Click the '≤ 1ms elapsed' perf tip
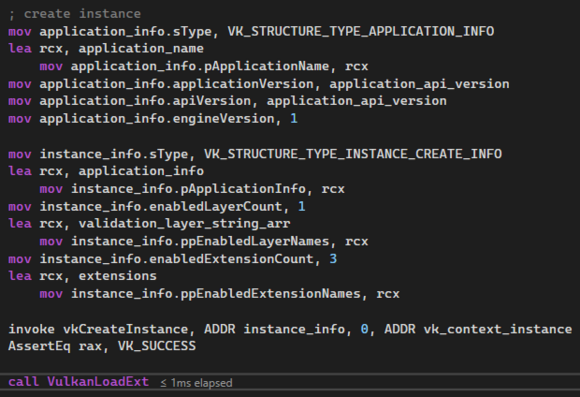Image resolution: width=580 pixels, height=397 pixels. [x=196, y=383]
